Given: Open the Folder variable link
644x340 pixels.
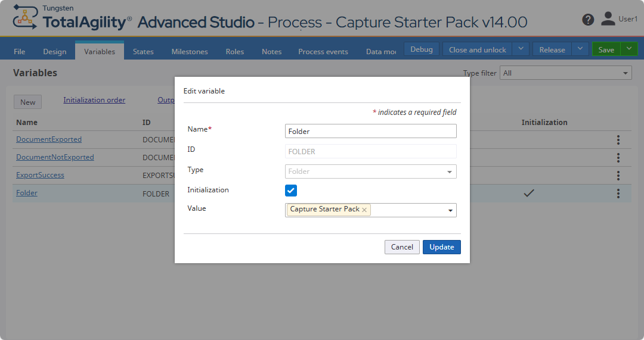Looking at the screenshot, I should [x=27, y=193].
